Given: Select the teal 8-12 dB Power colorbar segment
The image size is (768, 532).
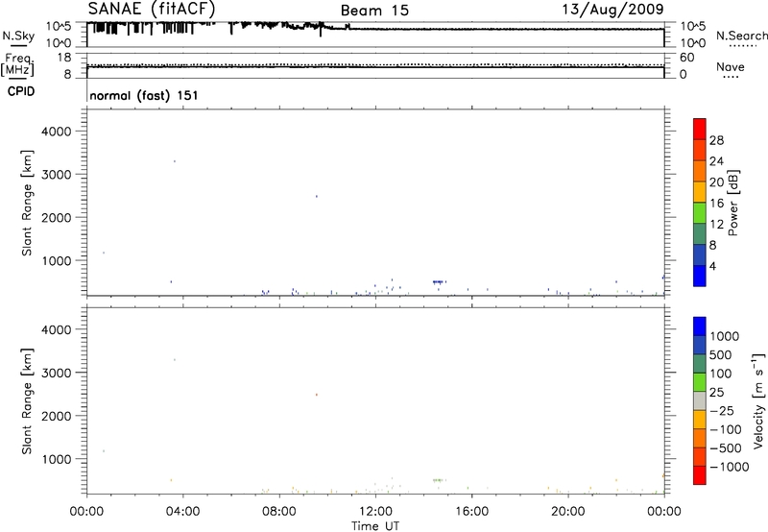Looking at the screenshot, I should (x=700, y=234).
